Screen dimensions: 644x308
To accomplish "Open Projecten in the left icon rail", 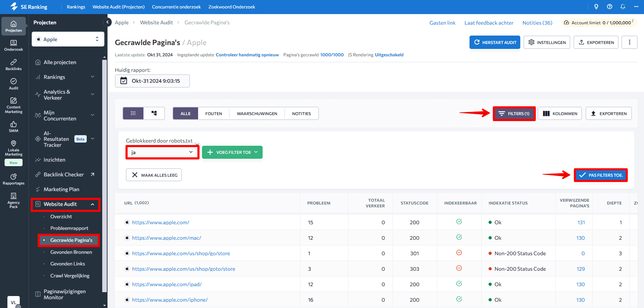I will (x=13, y=26).
